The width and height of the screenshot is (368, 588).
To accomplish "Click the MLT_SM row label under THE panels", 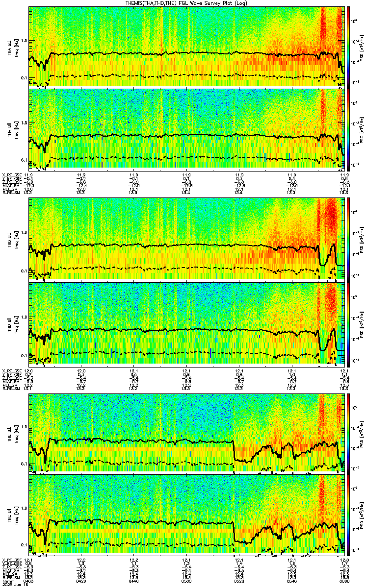I will (10, 574).
